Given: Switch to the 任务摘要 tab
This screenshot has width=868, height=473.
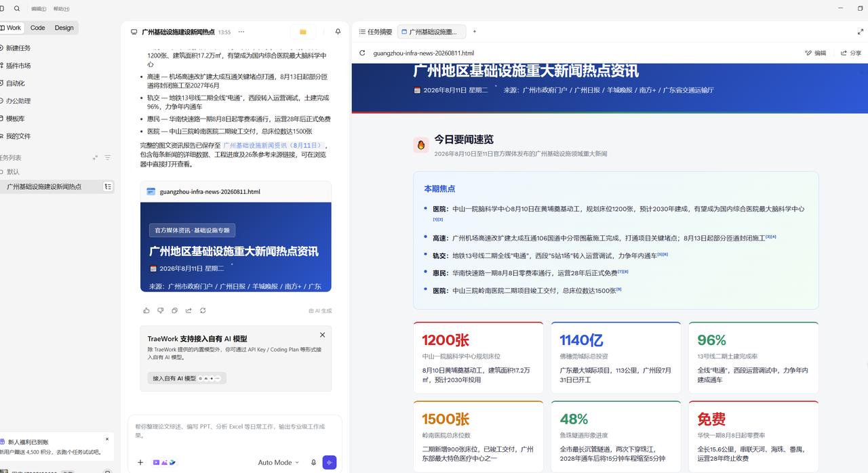Looking at the screenshot, I should coord(376,32).
